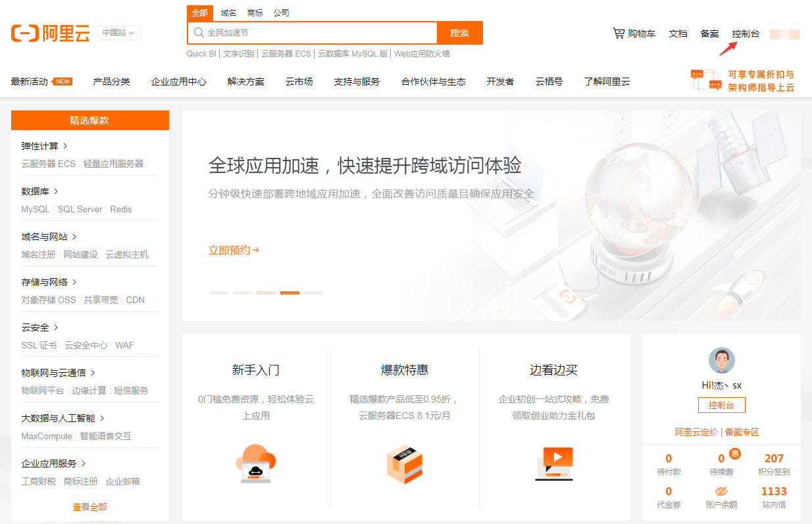Click the Web应用防火墙 hot search link
Screen dimensions: 812x524
tap(422, 54)
